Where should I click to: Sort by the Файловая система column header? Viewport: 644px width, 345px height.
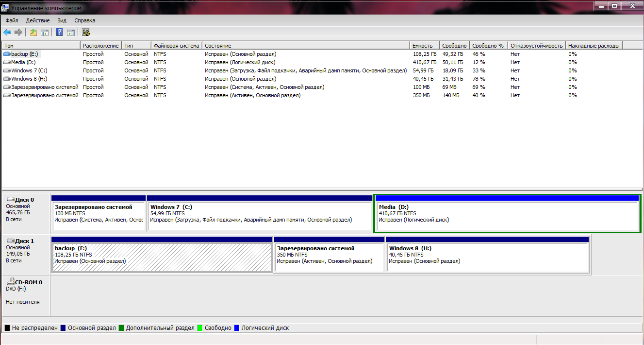(x=177, y=46)
